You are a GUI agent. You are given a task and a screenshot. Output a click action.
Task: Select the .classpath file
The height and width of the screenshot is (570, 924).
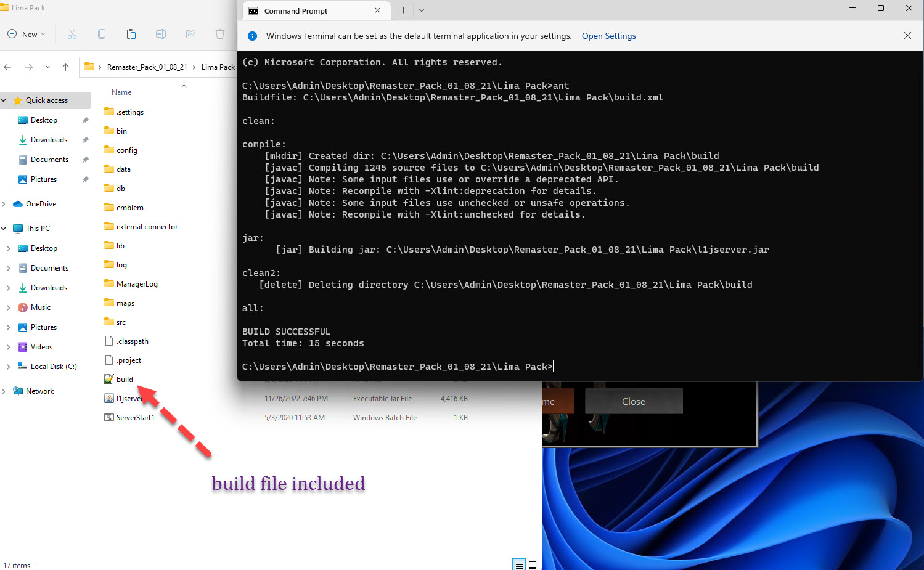132,341
